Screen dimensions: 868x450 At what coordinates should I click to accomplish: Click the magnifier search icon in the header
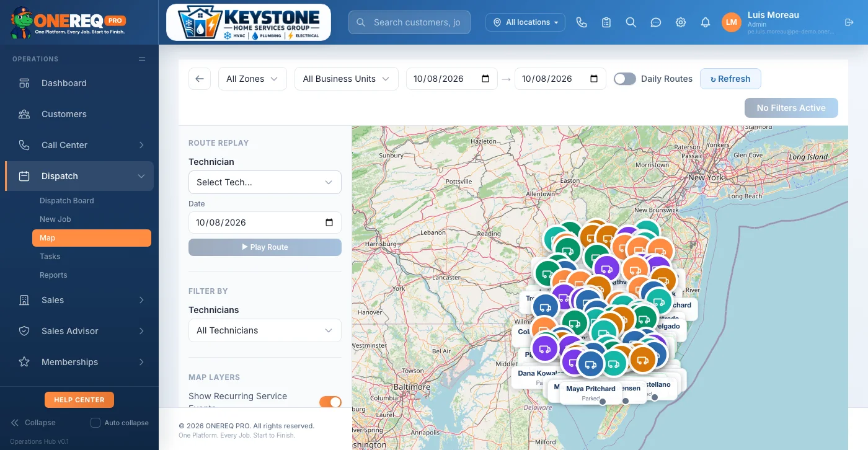point(631,22)
